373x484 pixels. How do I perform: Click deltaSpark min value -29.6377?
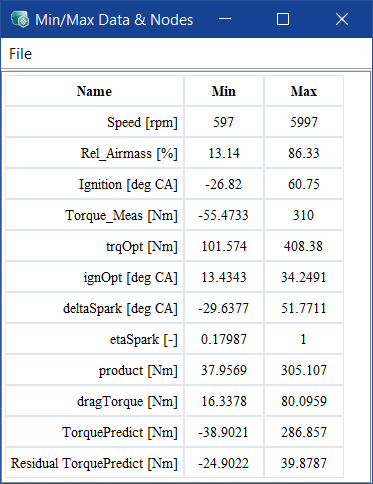point(224,308)
